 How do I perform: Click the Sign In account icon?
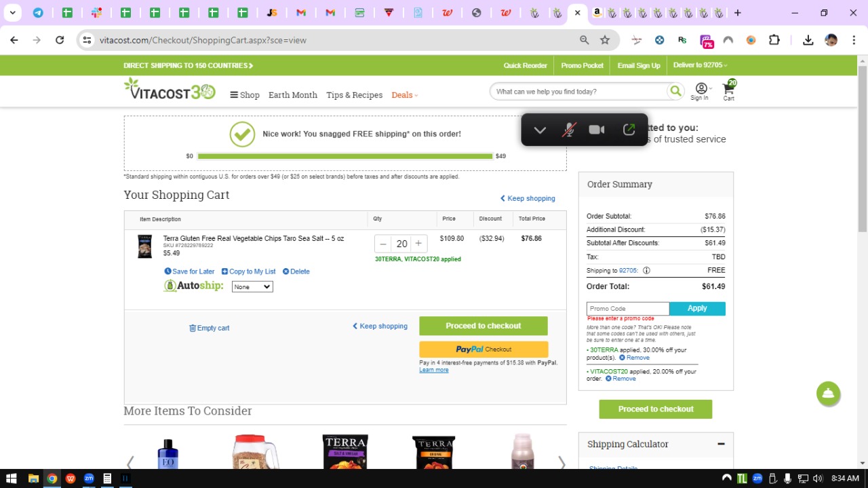(x=701, y=92)
